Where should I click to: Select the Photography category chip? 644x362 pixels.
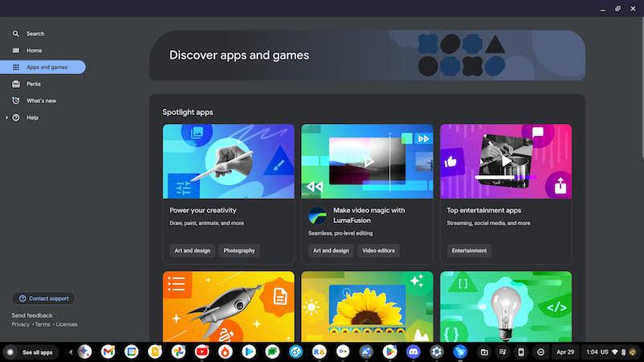[239, 250]
